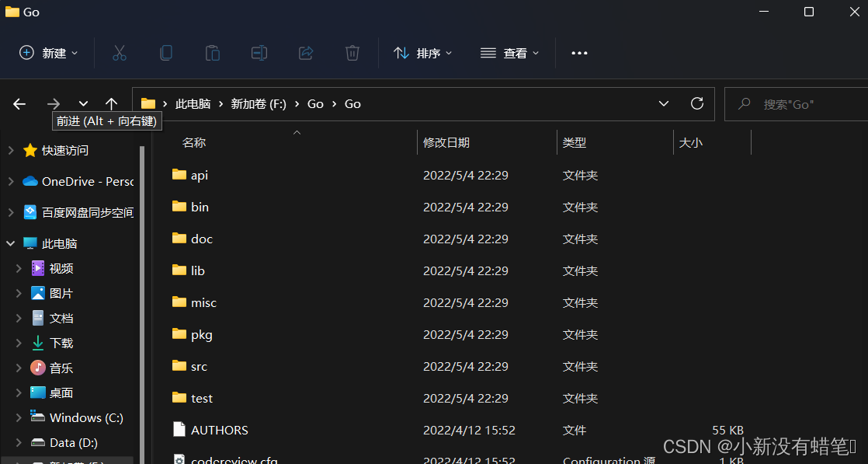Open the 查看 (View) dropdown menu
868x464 pixels.
coord(510,53)
